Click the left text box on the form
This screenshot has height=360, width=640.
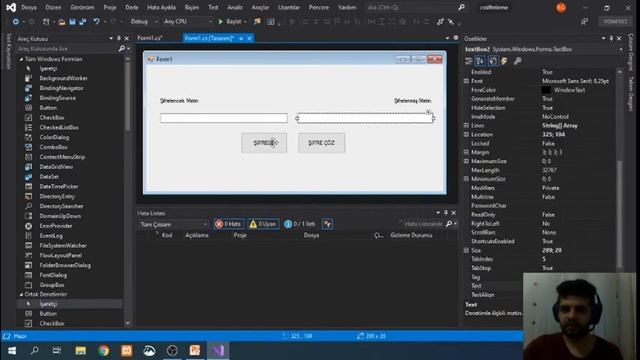click(224, 118)
